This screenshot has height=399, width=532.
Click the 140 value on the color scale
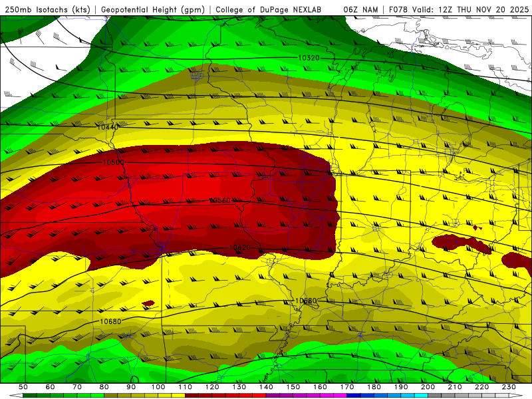[266, 387]
